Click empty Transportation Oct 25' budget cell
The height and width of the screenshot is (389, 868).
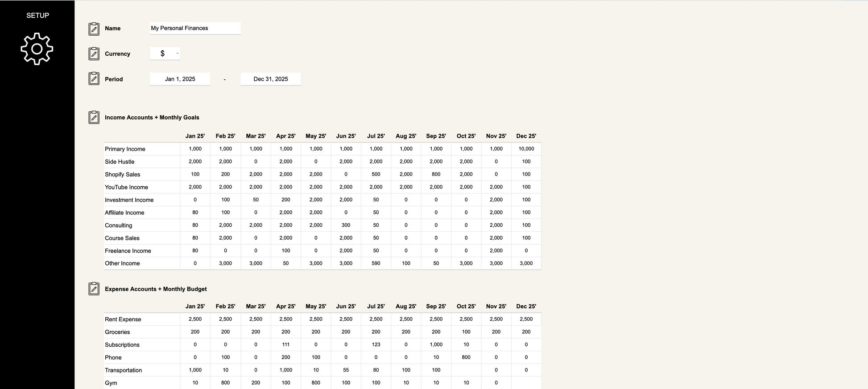(x=466, y=370)
